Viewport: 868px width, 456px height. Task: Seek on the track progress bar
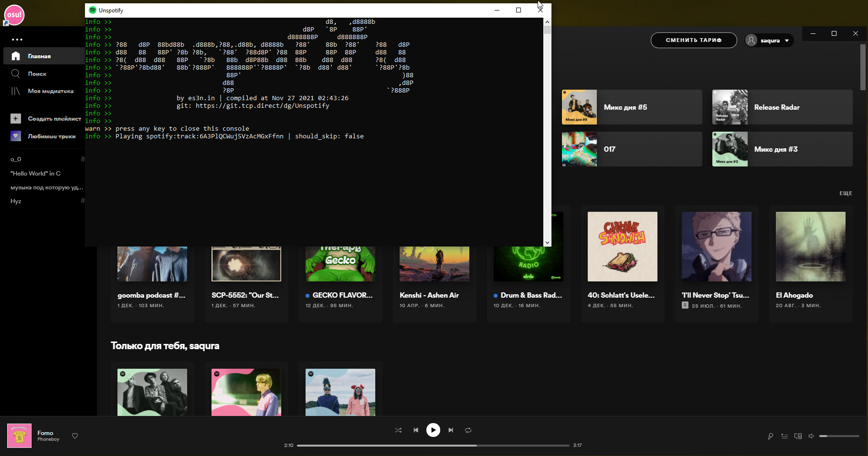click(433, 446)
